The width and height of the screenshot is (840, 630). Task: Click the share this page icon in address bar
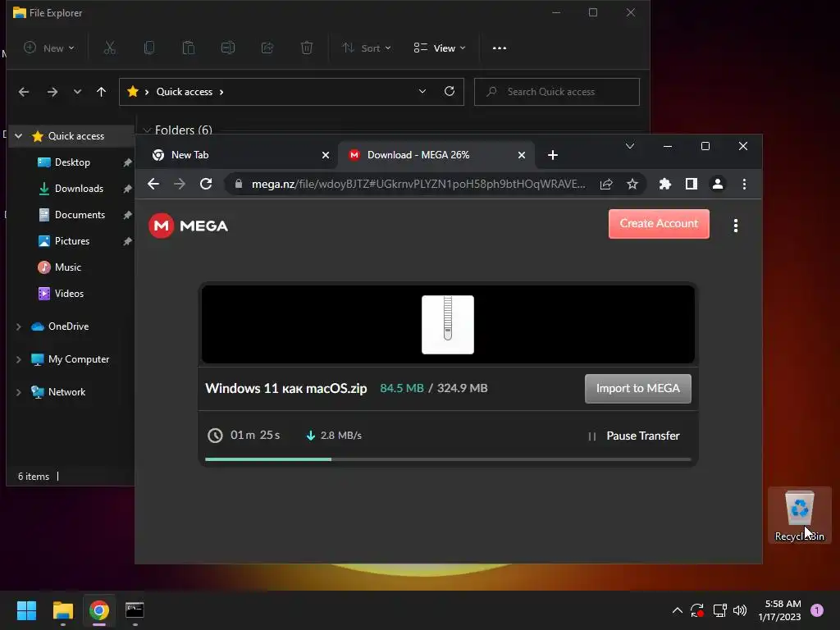click(606, 185)
